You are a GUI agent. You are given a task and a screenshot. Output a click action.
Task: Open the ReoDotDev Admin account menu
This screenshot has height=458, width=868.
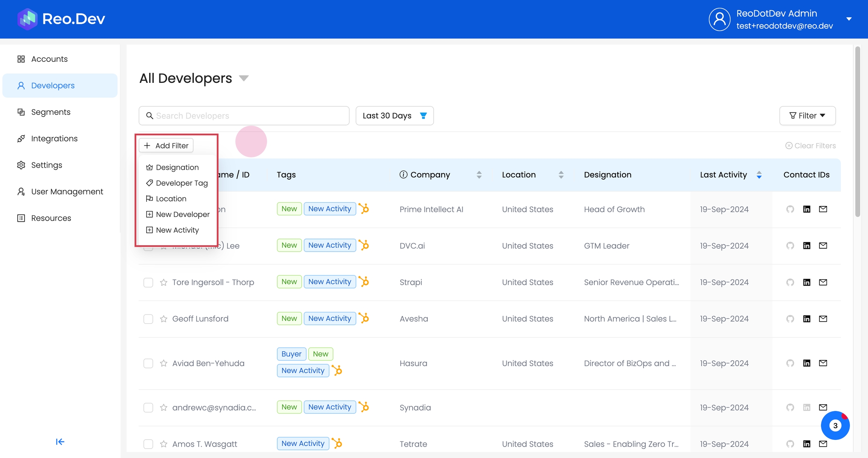click(x=849, y=19)
